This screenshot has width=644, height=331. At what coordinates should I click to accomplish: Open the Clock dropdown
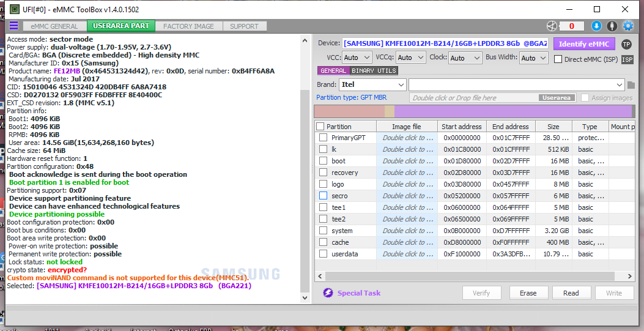tap(465, 58)
